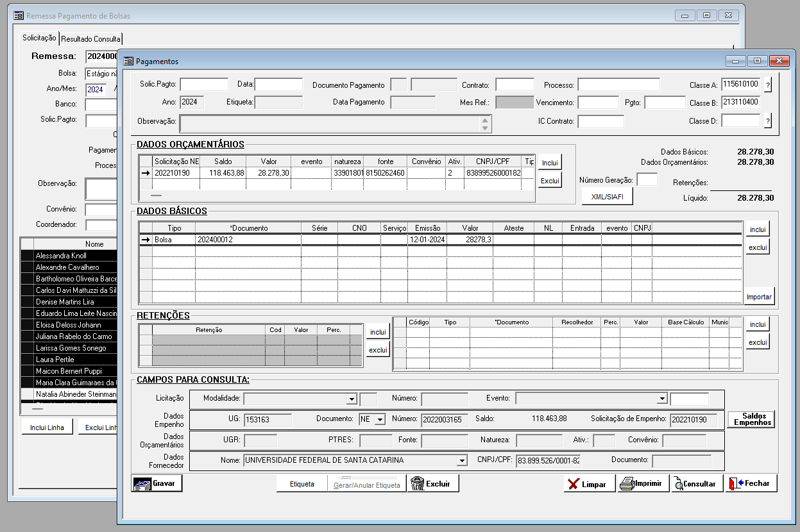
Task: Click the Imprimir printer button
Action: coord(643,483)
